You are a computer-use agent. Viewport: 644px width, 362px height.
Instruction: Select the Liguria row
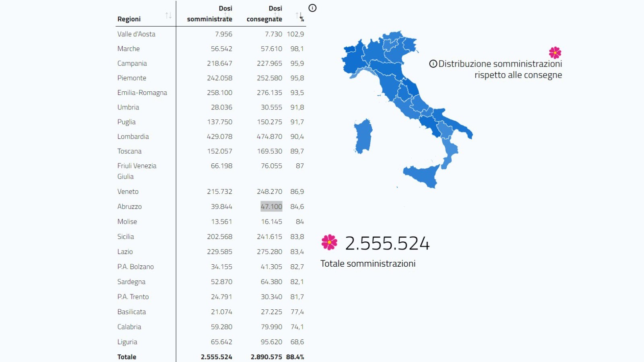(211, 342)
